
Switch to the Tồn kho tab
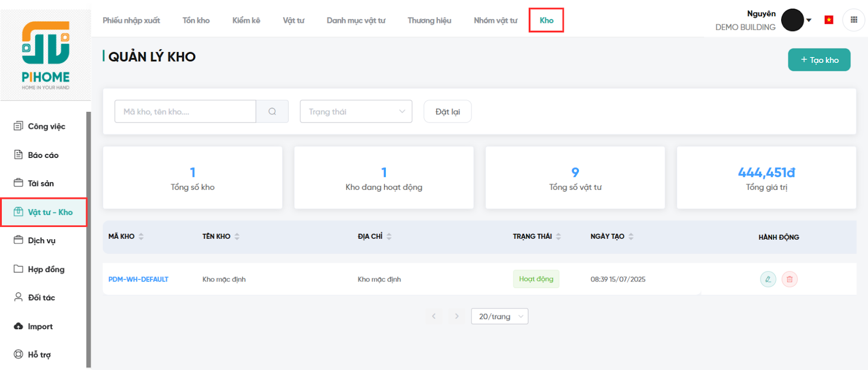(196, 21)
